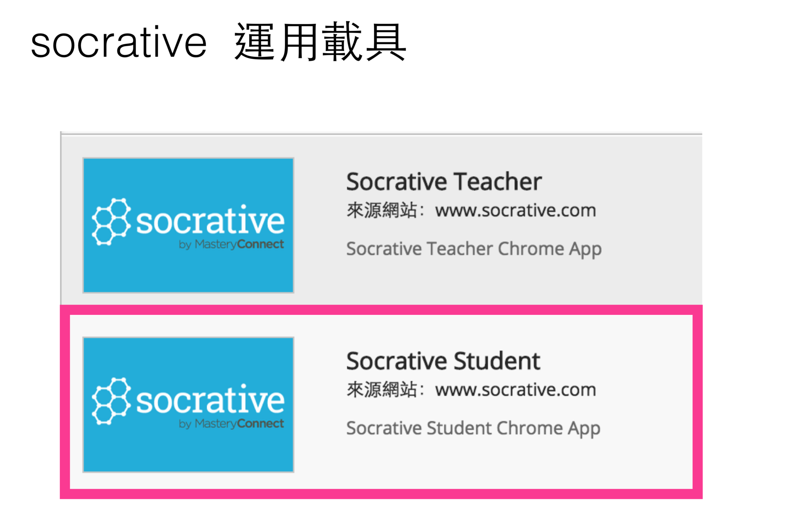Click the Socrative Teacher Chrome App description

474,249
